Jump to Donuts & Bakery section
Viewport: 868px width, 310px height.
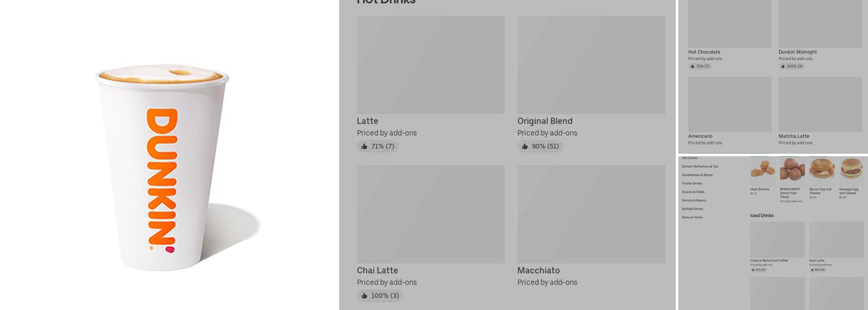coord(694,200)
